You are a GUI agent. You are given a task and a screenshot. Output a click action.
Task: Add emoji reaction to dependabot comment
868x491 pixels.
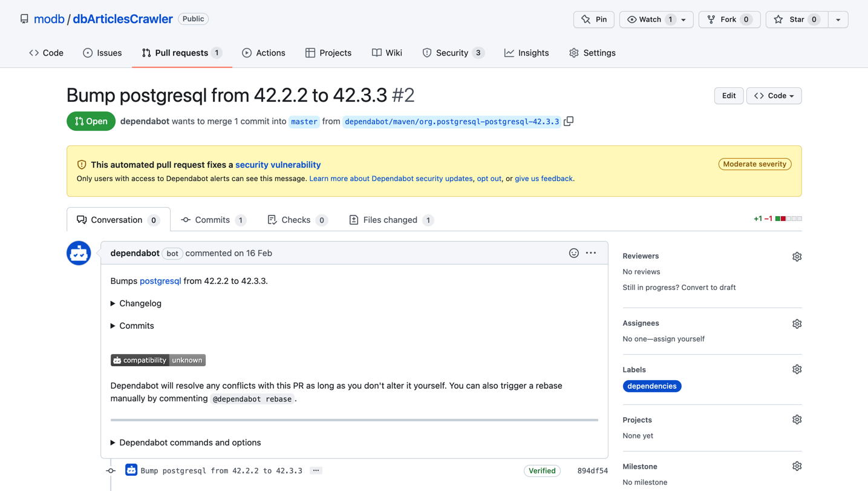point(574,253)
